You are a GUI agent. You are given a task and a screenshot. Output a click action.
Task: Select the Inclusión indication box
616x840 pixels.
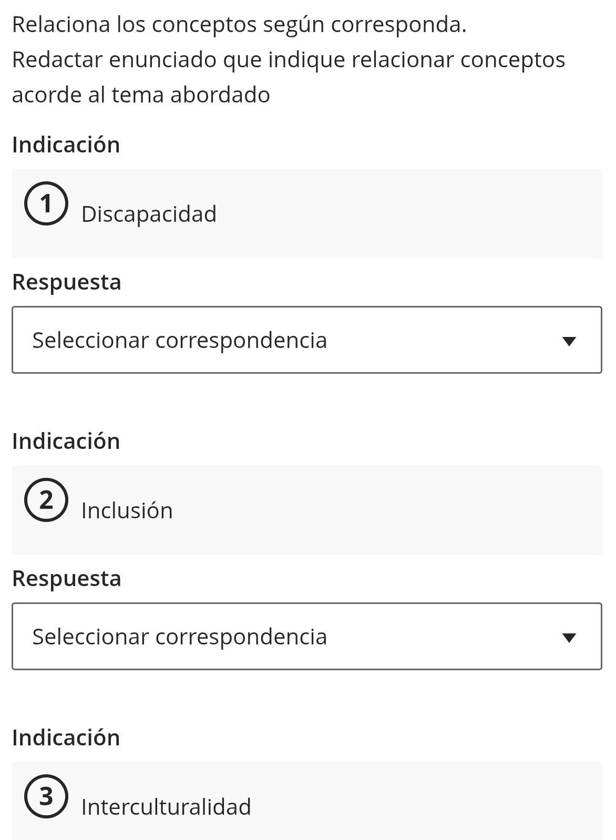(x=307, y=508)
